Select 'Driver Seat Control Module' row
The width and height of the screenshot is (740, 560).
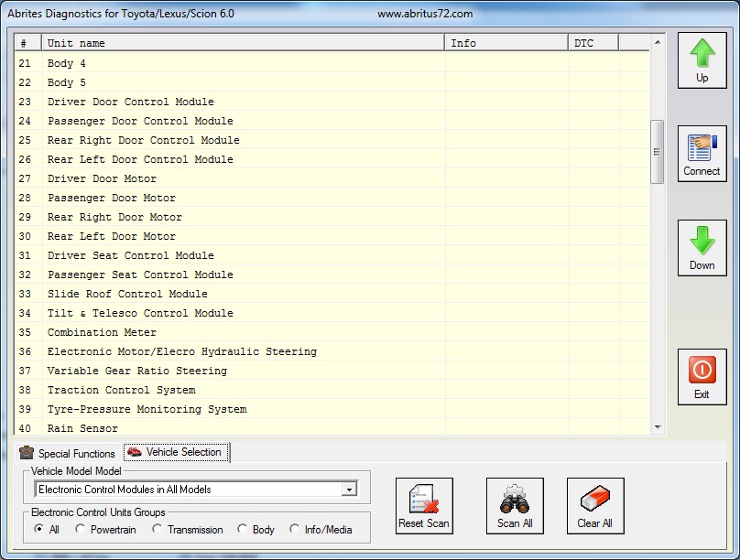[332, 255]
